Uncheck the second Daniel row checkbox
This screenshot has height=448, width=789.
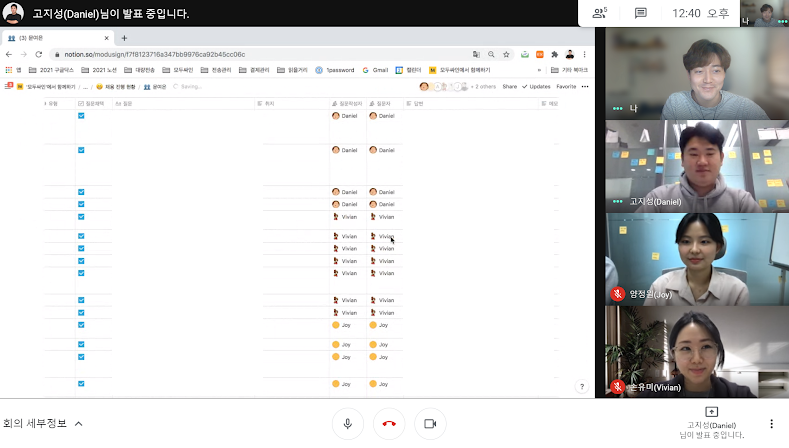[81, 150]
